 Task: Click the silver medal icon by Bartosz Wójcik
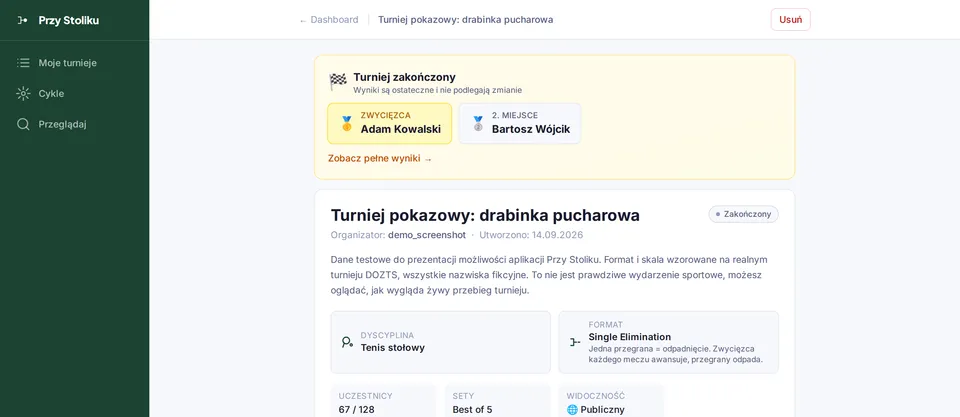coord(478,124)
